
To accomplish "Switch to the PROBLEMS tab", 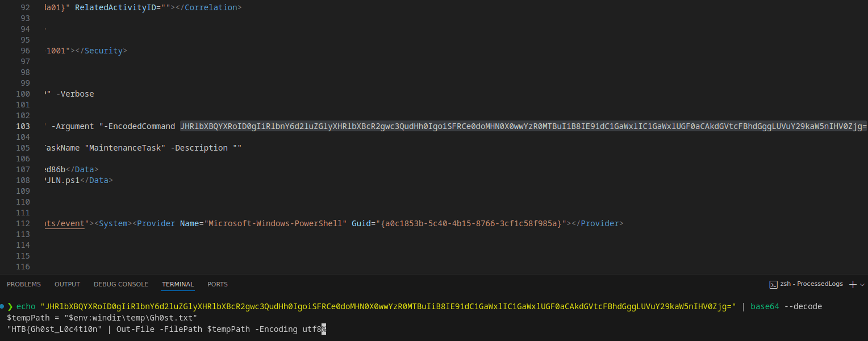I will tap(24, 284).
